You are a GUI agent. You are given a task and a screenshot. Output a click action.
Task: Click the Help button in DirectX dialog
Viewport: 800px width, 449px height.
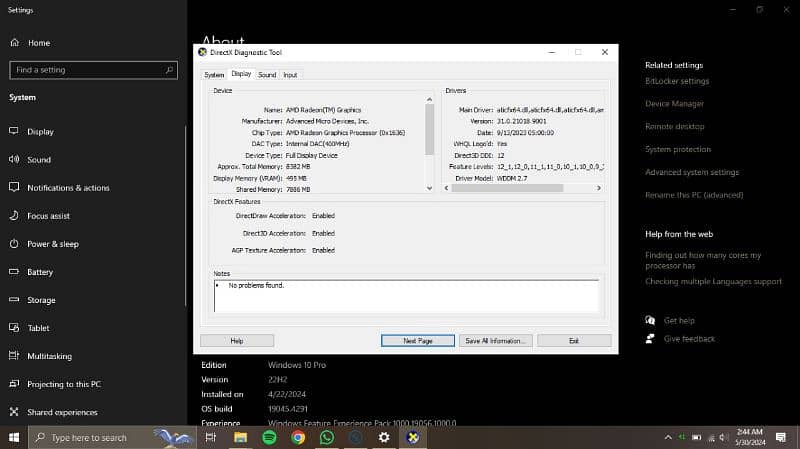click(237, 341)
